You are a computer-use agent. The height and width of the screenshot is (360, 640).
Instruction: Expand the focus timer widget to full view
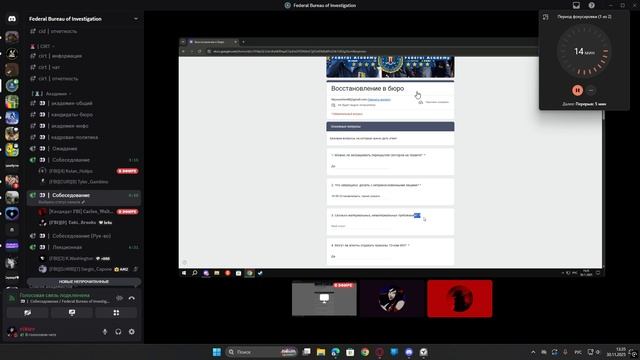[546, 17]
